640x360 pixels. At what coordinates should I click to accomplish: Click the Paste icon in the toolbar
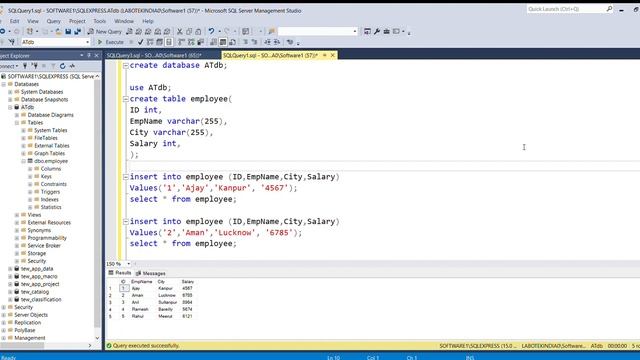[x=198, y=31]
